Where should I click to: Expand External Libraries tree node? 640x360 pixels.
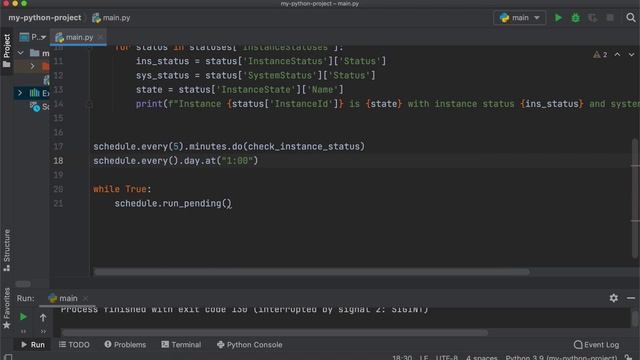coord(20,93)
